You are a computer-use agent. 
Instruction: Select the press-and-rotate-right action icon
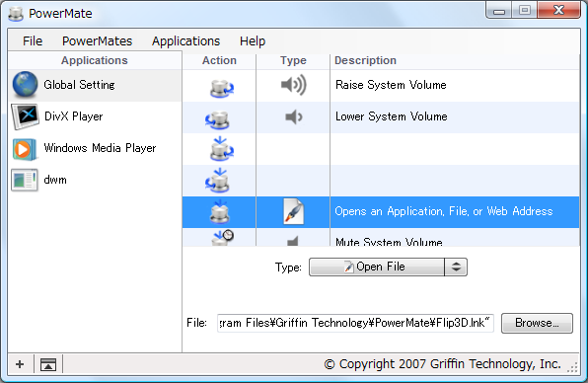pyautogui.click(x=221, y=148)
